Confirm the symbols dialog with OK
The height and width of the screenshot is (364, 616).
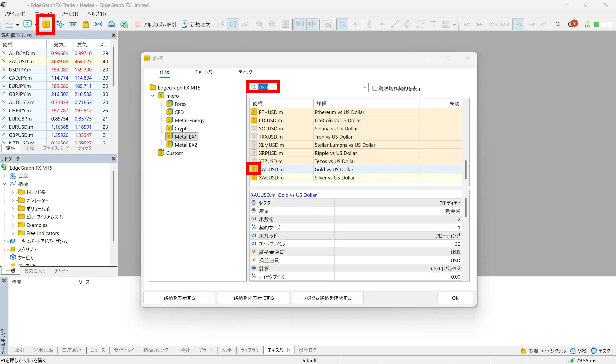[x=455, y=298]
